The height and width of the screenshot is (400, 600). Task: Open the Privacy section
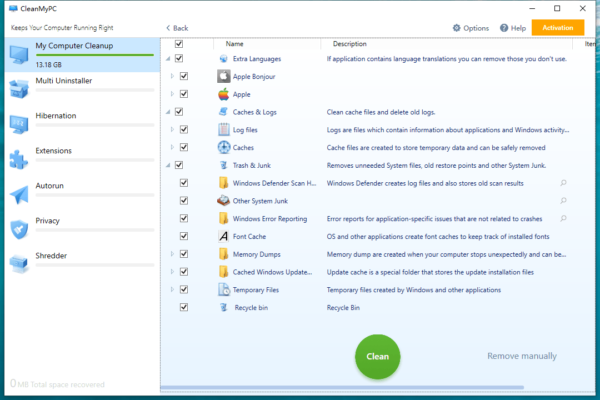[82, 229]
